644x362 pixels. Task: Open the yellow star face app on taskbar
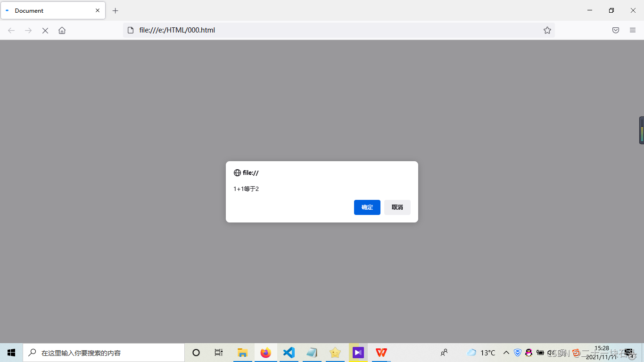tap(335, 353)
